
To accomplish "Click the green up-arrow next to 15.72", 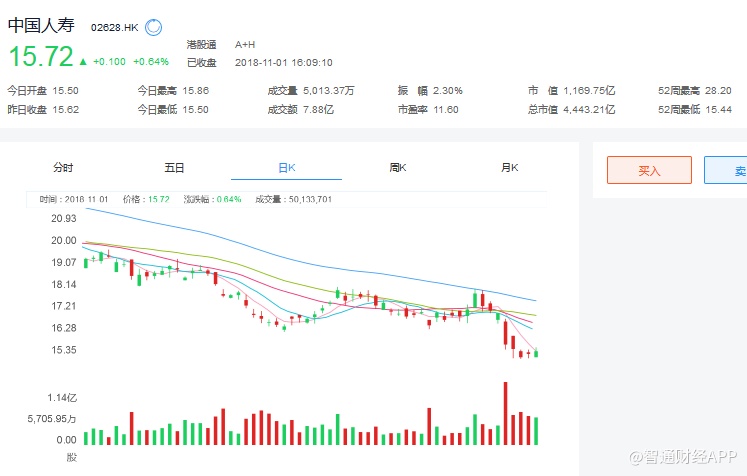I will tap(83, 61).
